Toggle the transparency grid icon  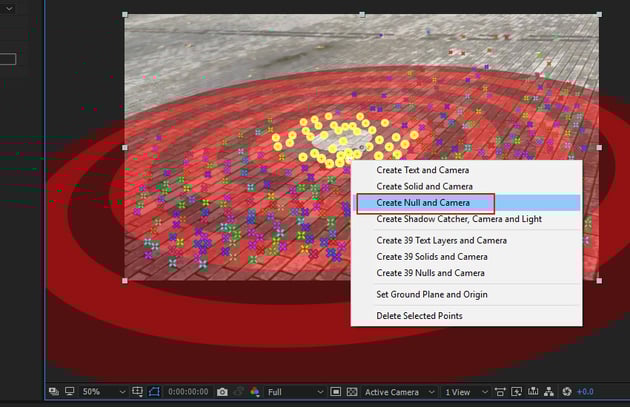click(x=352, y=392)
